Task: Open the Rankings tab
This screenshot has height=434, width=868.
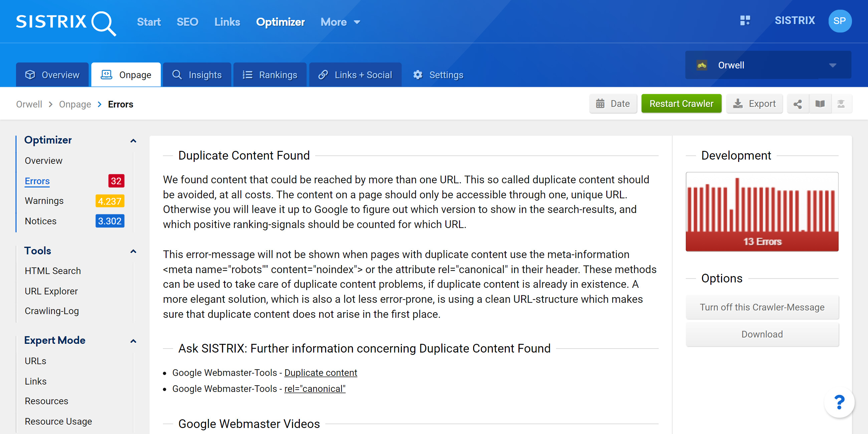Action: coord(270,75)
